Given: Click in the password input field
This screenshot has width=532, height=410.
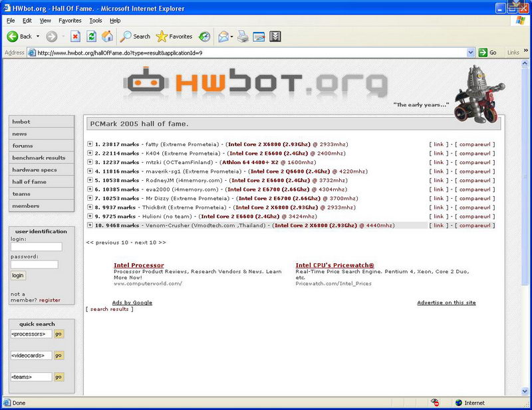Looking at the screenshot, I should tap(35, 264).
